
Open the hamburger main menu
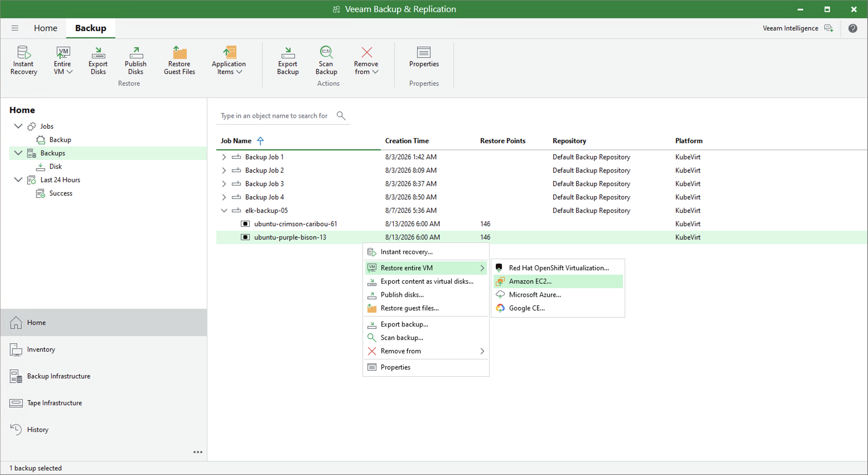[15, 28]
